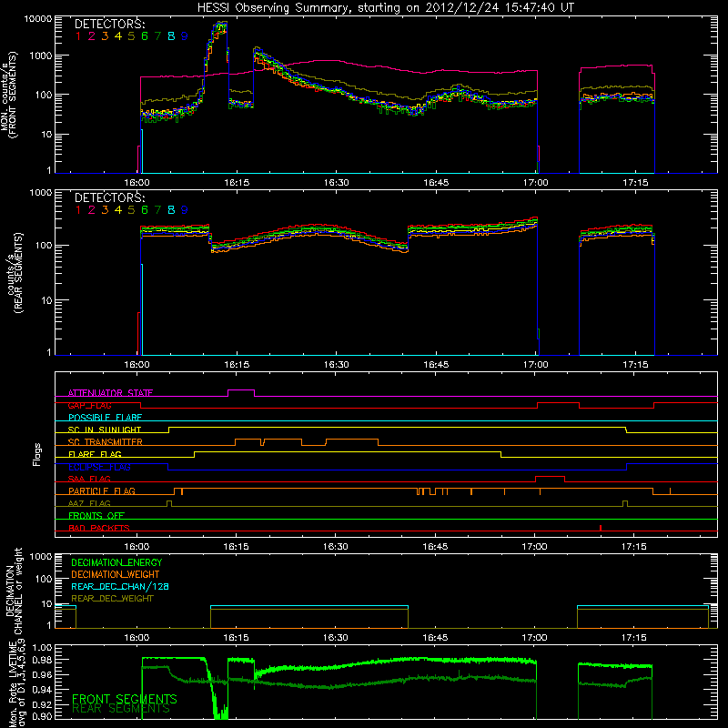The image size is (728, 728).
Task: Click the 16:00 tick under the decimation plot
Action: coord(136,638)
